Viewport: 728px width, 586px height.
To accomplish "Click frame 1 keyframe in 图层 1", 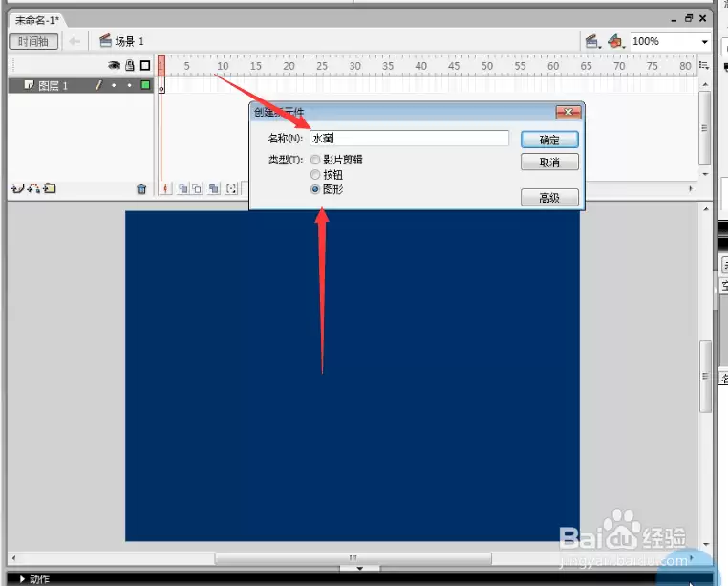I will [x=161, y=85].
